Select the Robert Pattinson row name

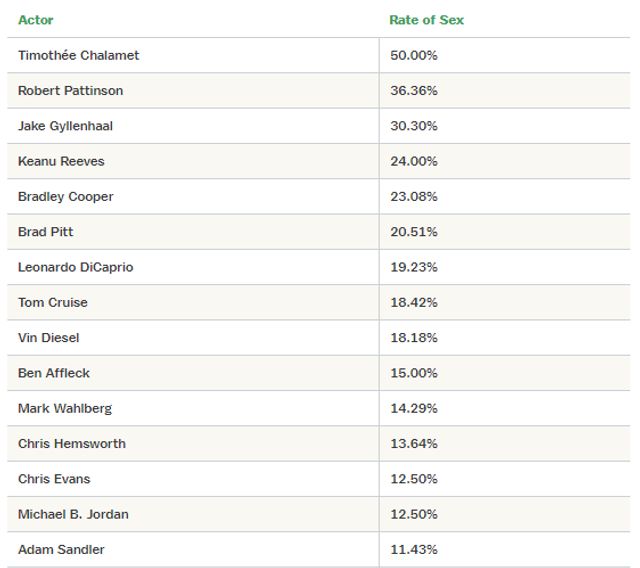point(70,91)
